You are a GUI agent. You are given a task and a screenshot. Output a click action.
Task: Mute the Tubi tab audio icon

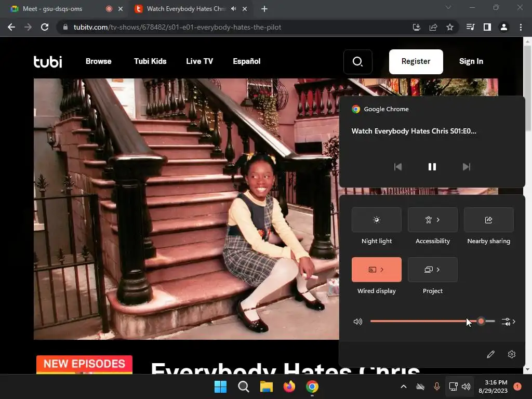(233, 9)
